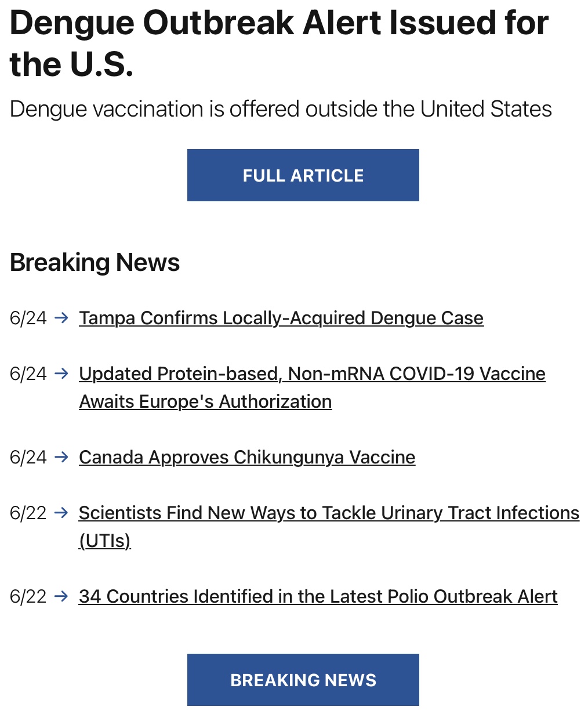Click the arrow icon beside Polio Outbreak headline

[61, 596]
